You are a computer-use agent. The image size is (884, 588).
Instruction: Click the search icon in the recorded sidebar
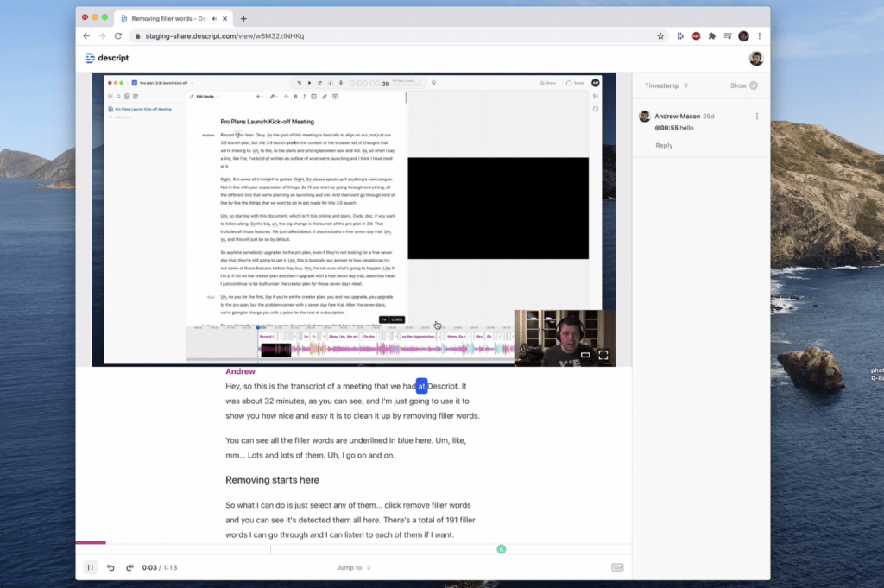coord(118,97)
